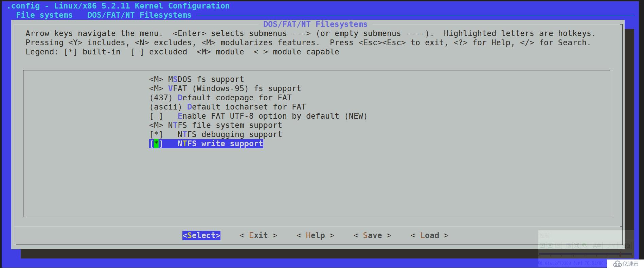644x268 pixels.
Task: Click the File systems breadcrumb
Action: pos(44,15)
